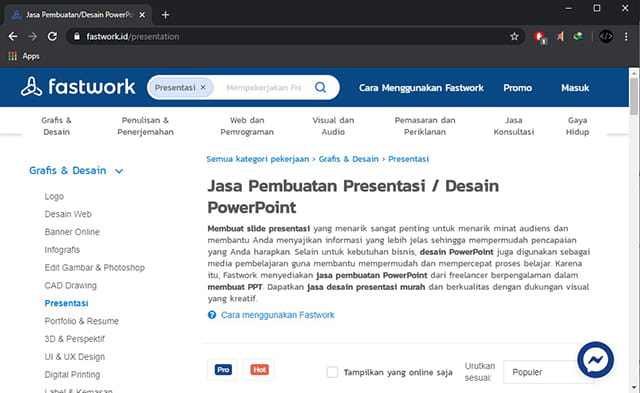Image resolution: width=640 pixels, height=393 pixels.
Task: Click Presentasi breadcrumb
Action: pos(409,159)
